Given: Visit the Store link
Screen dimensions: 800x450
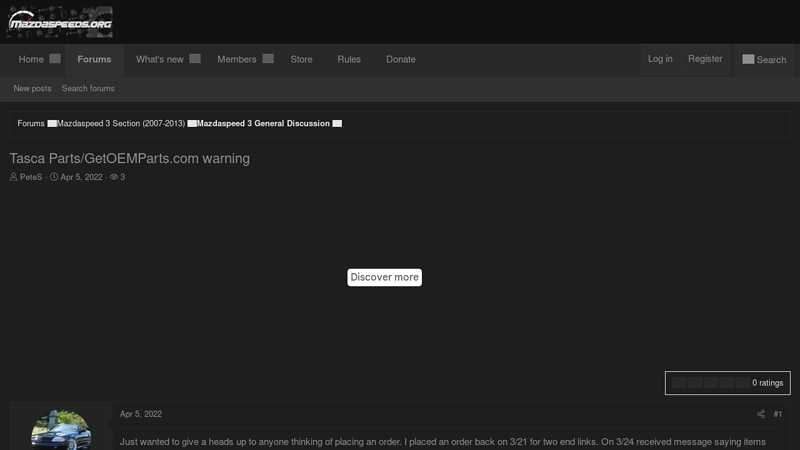Looking at the screenshot, I should 302,59.
